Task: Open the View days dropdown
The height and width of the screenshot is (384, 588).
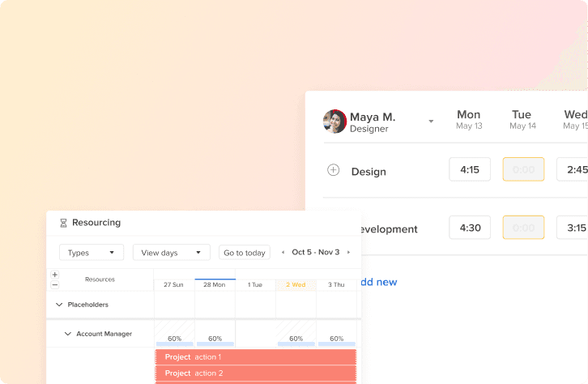Action: click(172, 253)
